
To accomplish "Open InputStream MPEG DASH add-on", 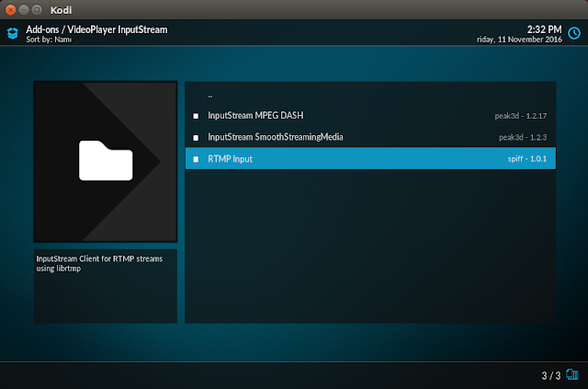I will click(370, 116).
